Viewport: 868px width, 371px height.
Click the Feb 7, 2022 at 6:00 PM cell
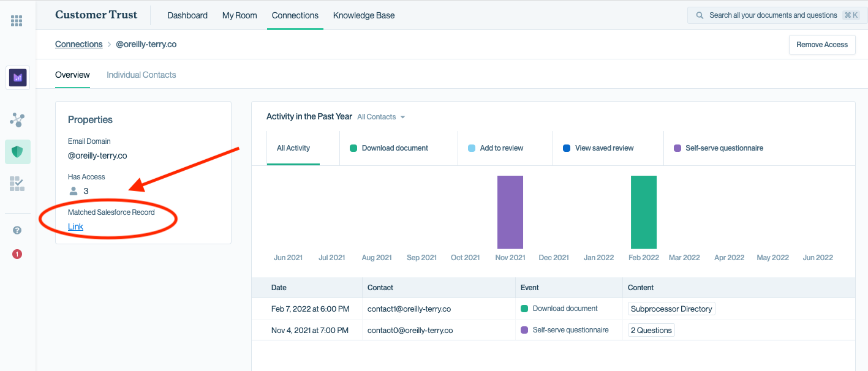311,309
